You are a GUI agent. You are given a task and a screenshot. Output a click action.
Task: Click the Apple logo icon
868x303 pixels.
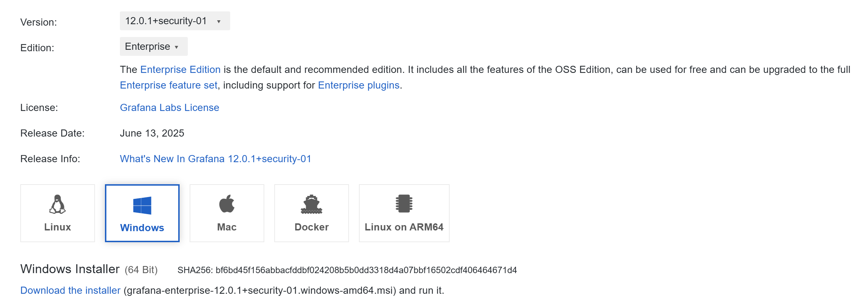[227, 204]
